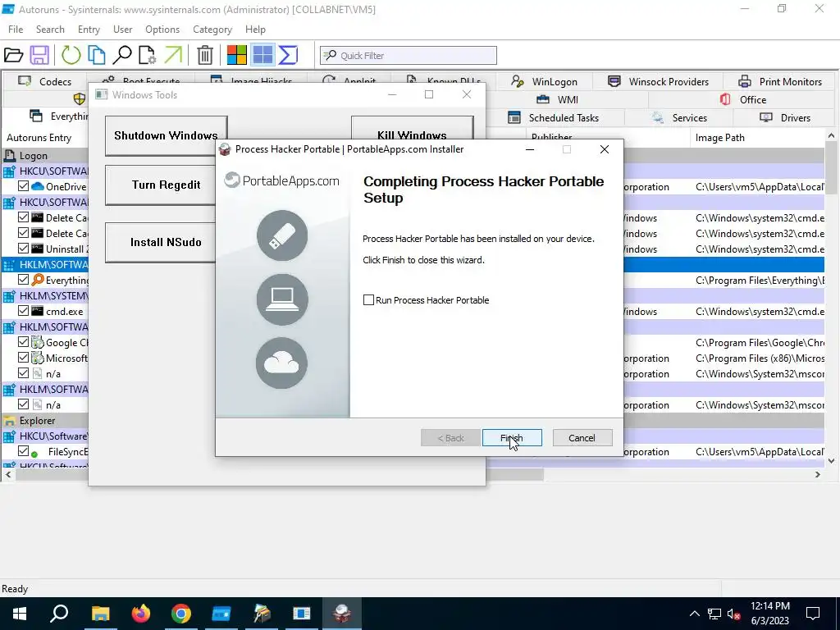Viewport: 840px width, 630px height.
Task: Select the C:\Program Files\Everything image path
Action: coord(760,281)
